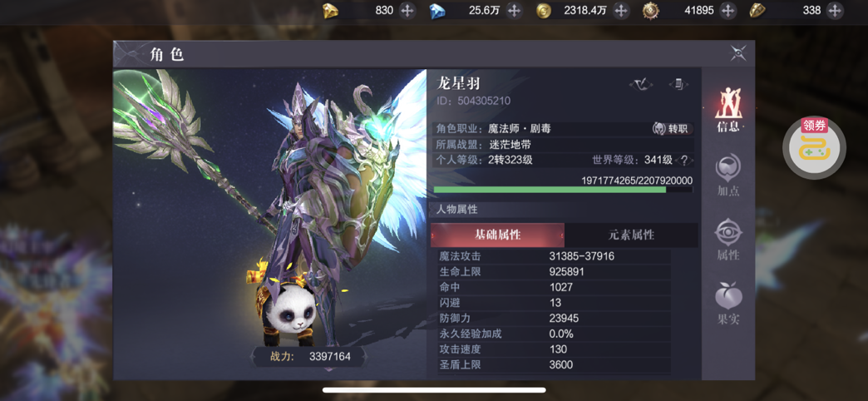Tap the 领券 coupon floating icon
This screenshot has height=401, width=868.
coord(814,147)
